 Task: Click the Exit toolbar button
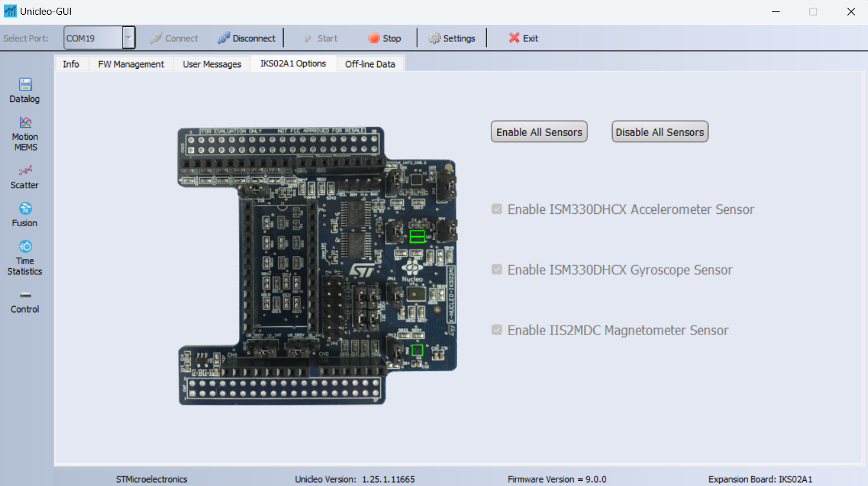click(x=523, y=37)
